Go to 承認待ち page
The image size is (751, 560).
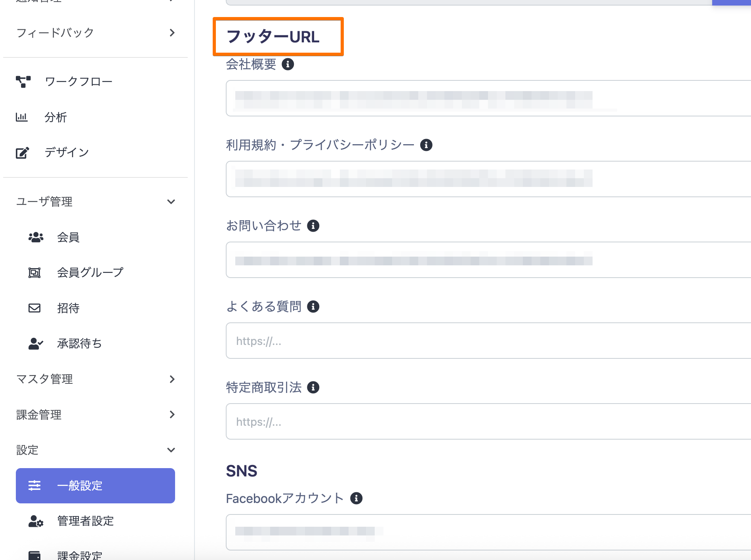(79, 343)
